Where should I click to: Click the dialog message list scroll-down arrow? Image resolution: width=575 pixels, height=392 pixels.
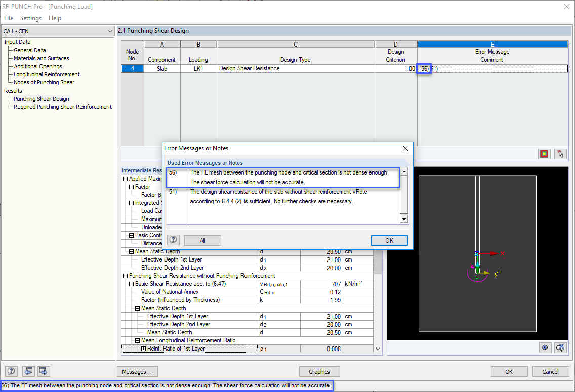click(404, 219)
